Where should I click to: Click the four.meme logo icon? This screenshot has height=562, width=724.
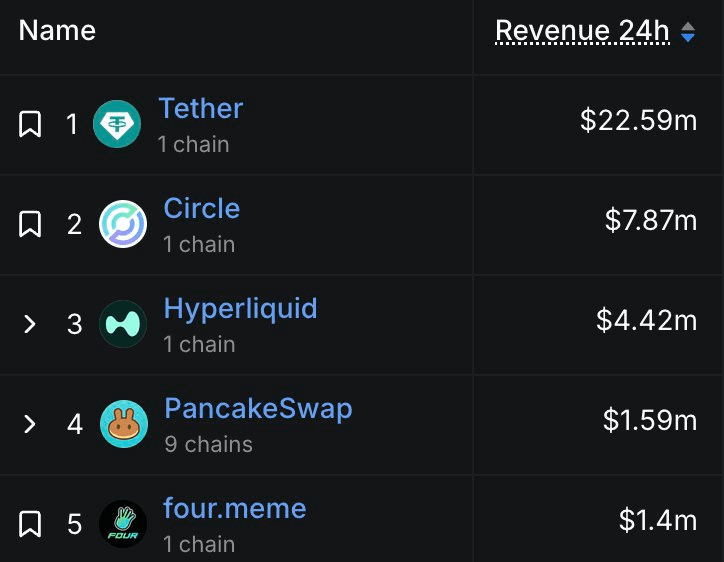pos(123,524)
